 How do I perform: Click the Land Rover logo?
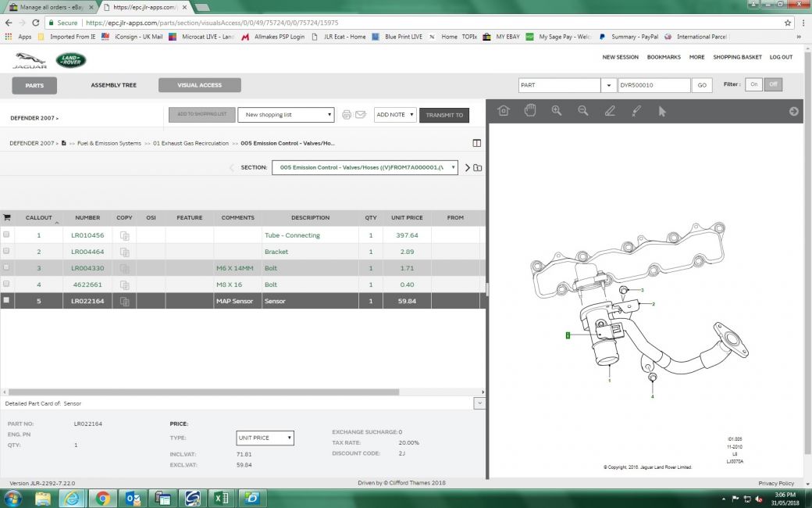(71, 60)
